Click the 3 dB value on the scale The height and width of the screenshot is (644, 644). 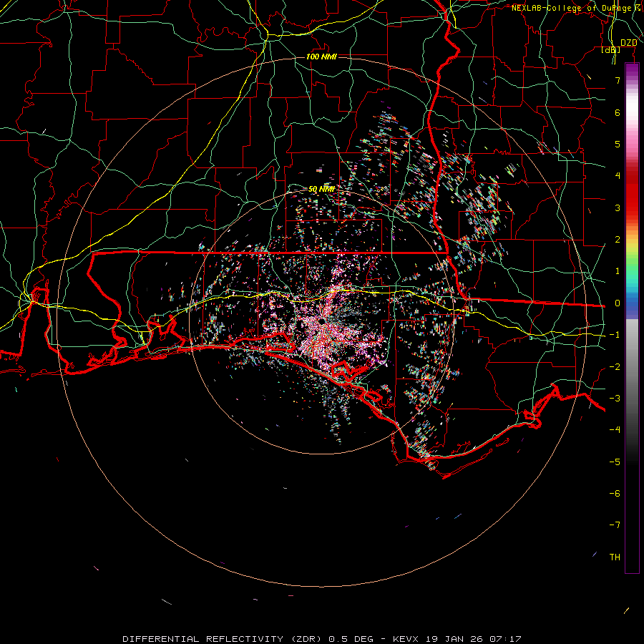[x=618, y=208]
